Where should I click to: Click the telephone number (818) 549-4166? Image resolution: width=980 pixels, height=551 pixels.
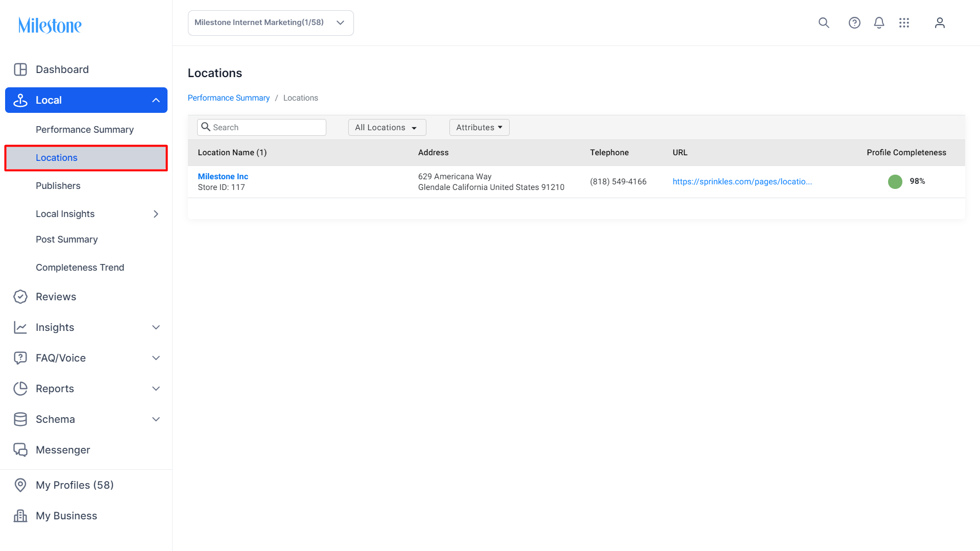pos(618,182)
